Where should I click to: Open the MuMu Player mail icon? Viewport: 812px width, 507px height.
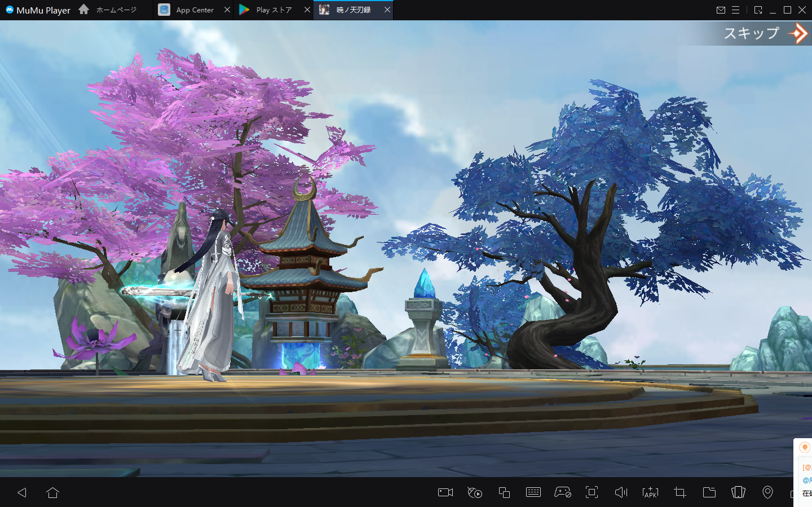point(721,10)
